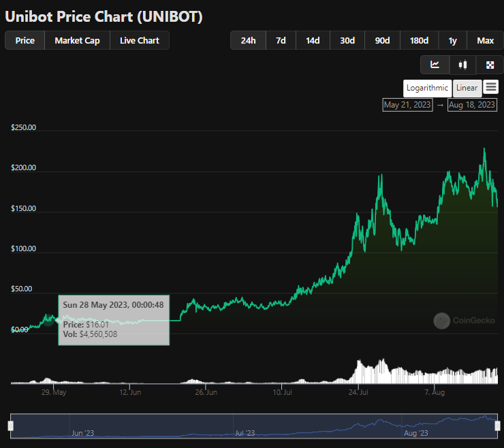Click tooltip date Sun 28 May 2023
504x448 pixels.
(x=113, y=304)
